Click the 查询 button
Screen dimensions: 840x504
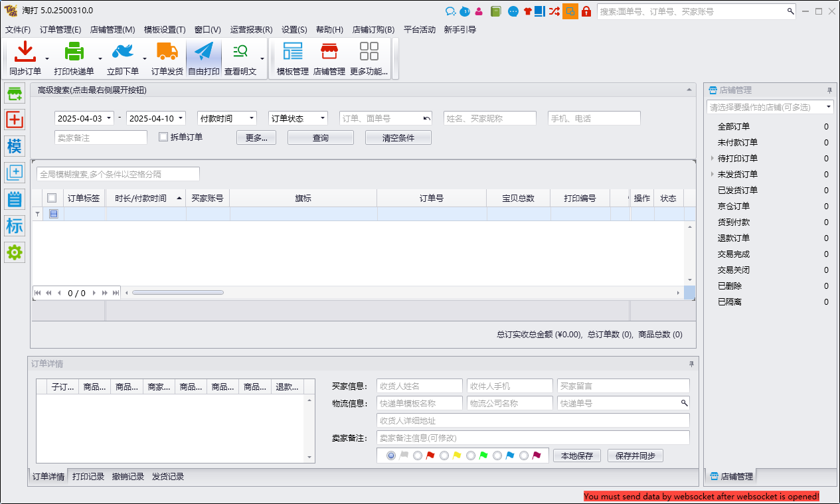(320, 137)
